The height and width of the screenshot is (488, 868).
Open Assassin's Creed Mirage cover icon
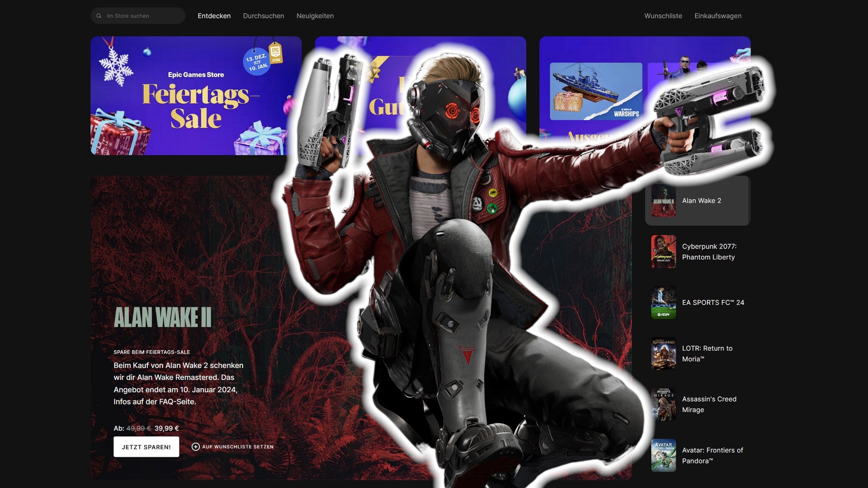click(663, 404)
